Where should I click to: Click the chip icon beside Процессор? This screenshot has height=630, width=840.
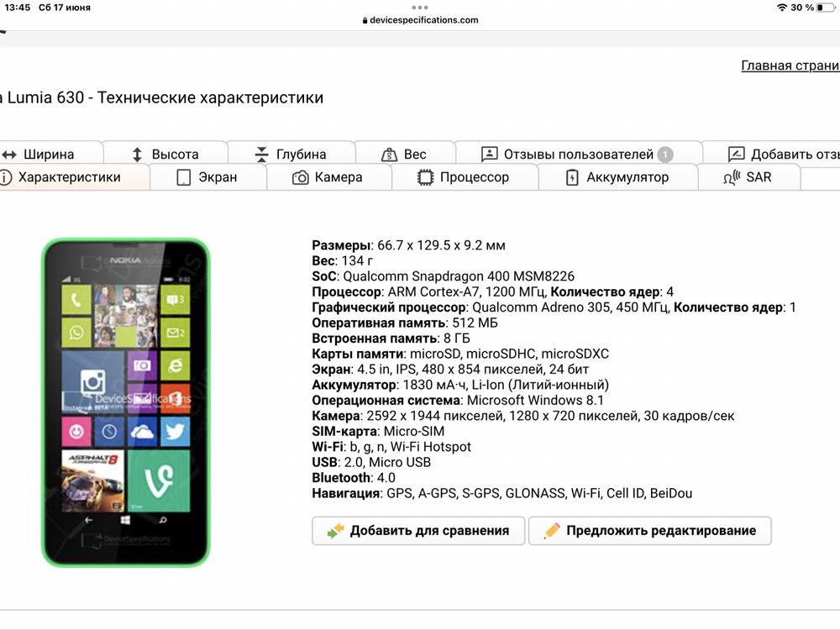tap(425, 177)
